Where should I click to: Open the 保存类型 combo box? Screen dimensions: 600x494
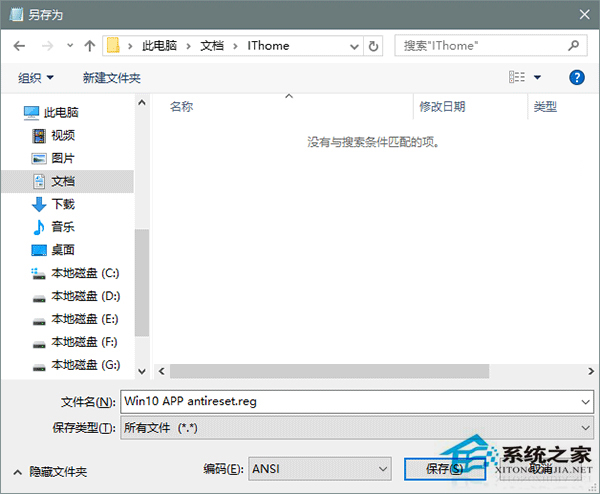(357, 428)
